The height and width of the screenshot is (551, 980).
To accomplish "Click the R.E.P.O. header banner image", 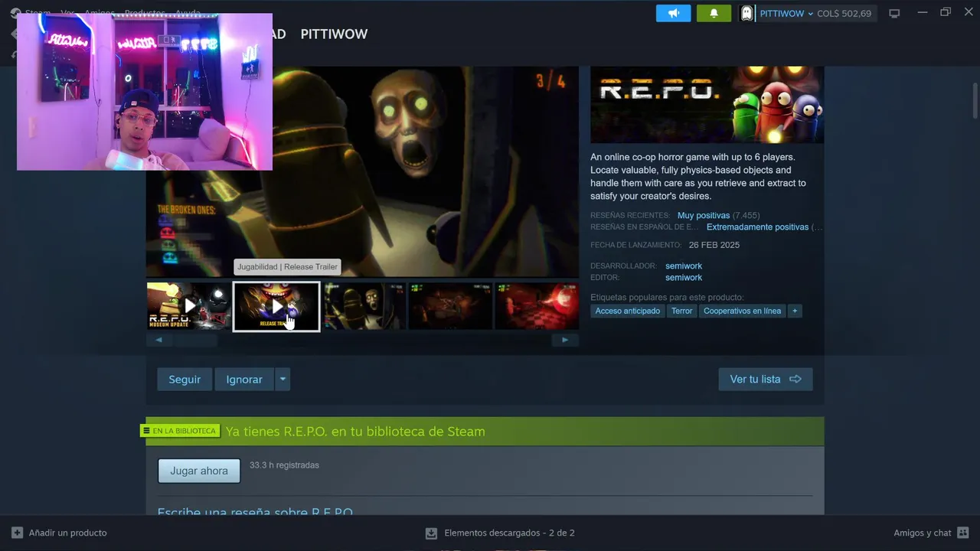I will coord(707,105).
